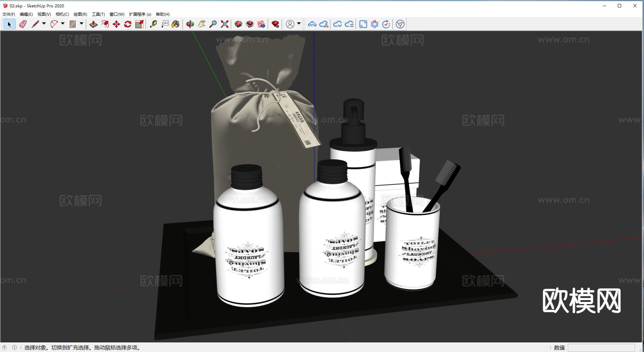This screenshot has height=352, width=644.
Task: Open the 绘图(R) menu
Action: tap(80, 14)
